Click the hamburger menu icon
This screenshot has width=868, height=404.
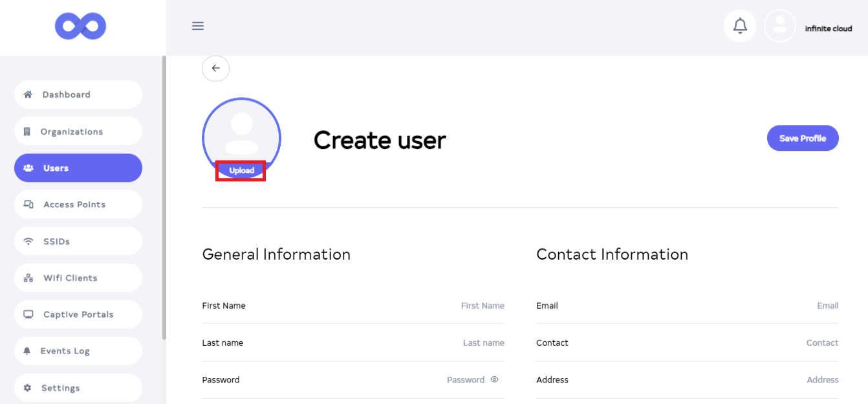click(198, 26)
